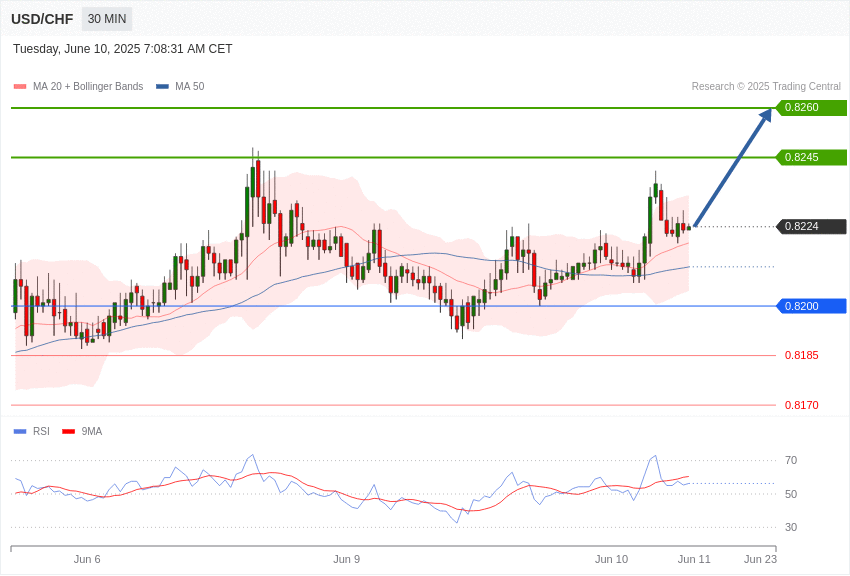This screenshot has width=850, height=576.
Task: Click the 9MA legend label
Action: pyautogui.click(x=92, y=432)
